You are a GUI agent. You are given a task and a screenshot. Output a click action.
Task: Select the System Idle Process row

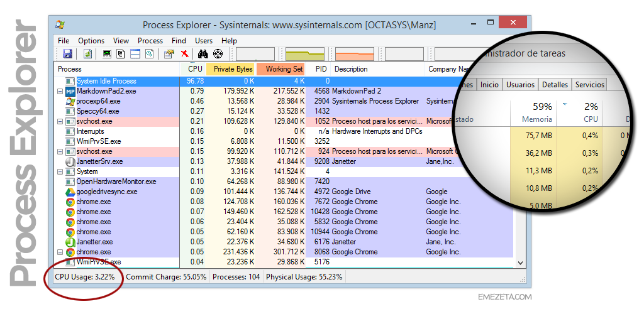click(284, 81)
